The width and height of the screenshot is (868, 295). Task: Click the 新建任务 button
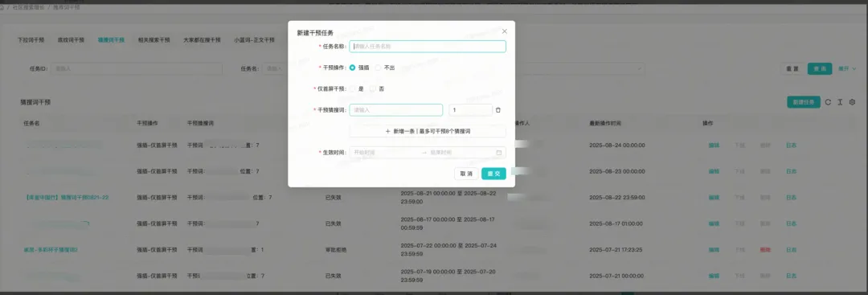point(804,102)
